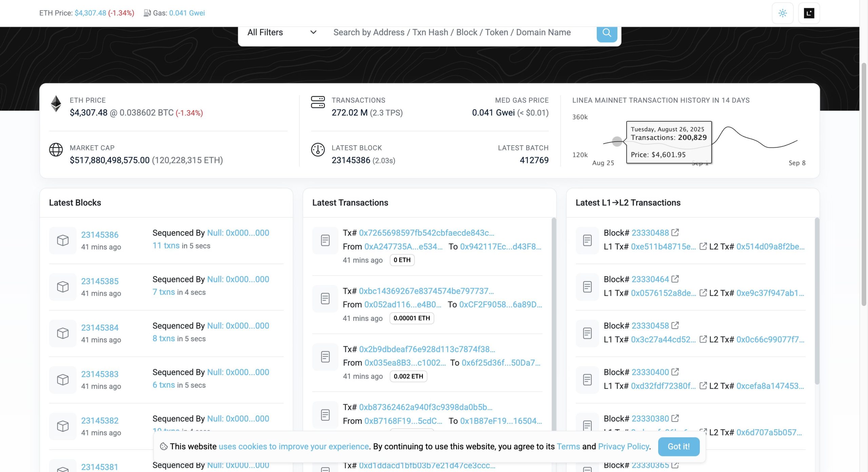
Task: Dismiss the cookie notice with Got it!
Action: click(x=678, y=447)
